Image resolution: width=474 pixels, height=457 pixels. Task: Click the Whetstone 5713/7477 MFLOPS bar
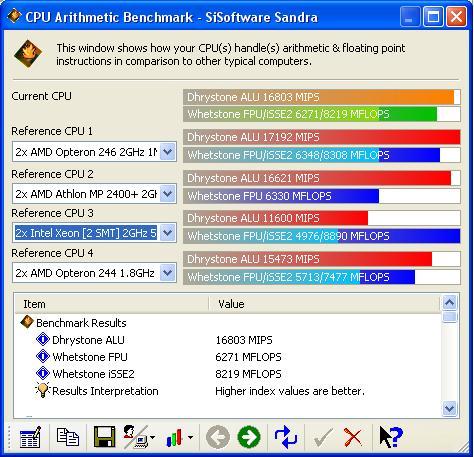(322, 277)
